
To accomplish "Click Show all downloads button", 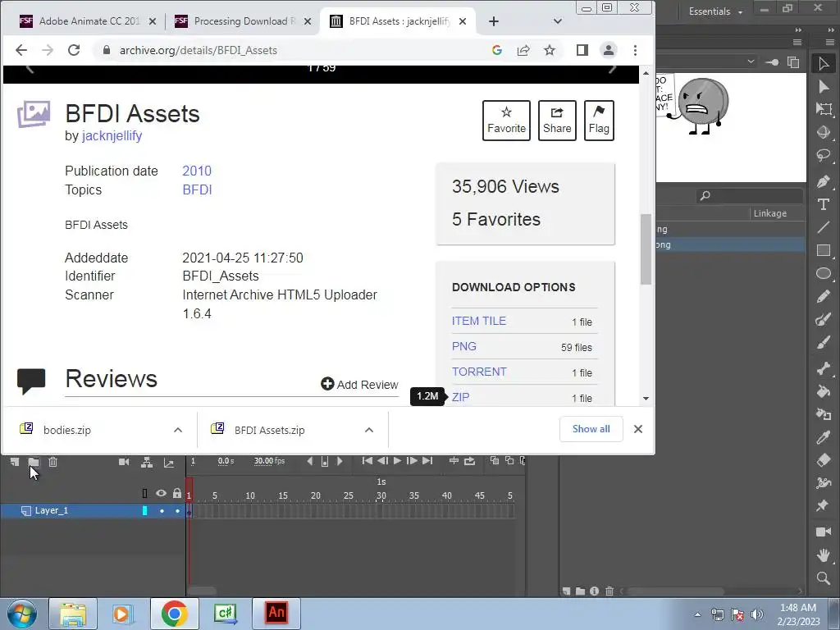I will point(591,429).
